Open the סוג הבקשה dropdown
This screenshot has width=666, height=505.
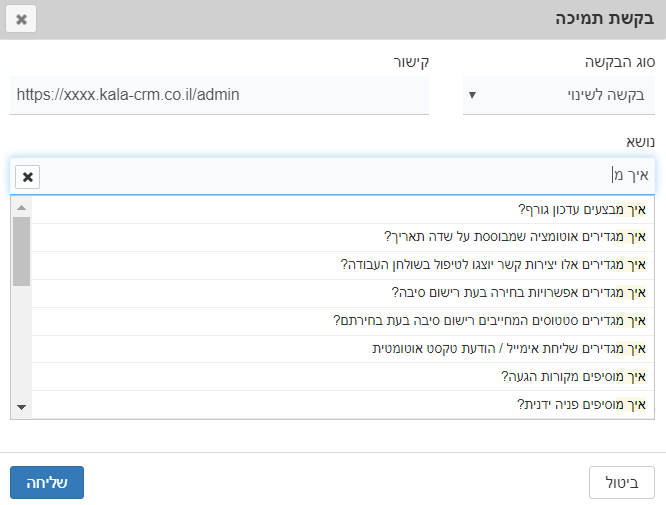[559, 95]
